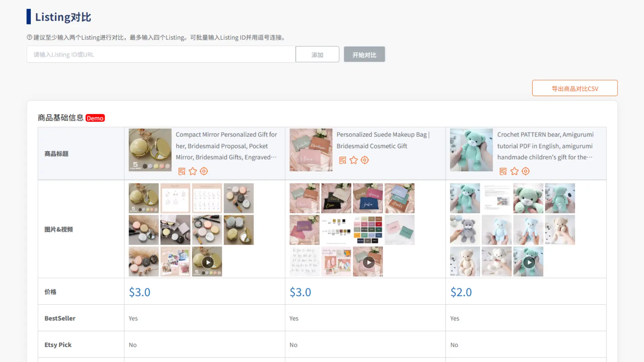Image resolution: width=644 pixels, height=362 pixels.
Task: Click the tracking target icon for Crochet bear
Action: click(x=526, y=171)
